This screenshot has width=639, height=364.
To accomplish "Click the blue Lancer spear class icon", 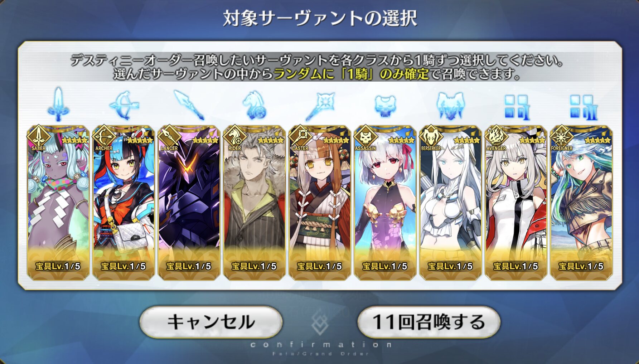I will pos(189,105).
